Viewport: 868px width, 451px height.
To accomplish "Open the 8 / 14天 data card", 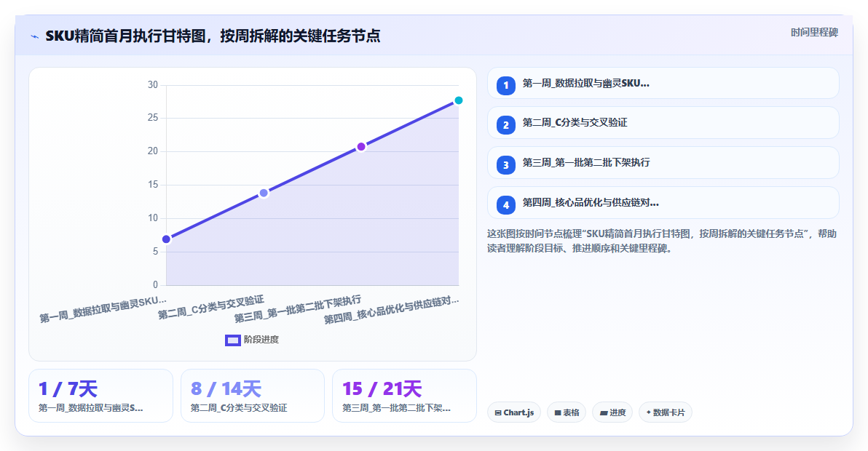I will [253, 396].
